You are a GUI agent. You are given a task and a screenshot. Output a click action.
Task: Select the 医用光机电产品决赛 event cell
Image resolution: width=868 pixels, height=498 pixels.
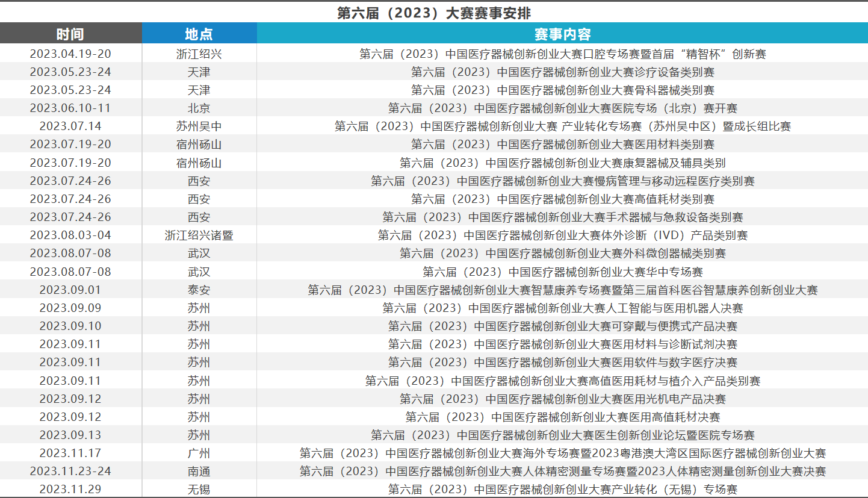(562, 399)
